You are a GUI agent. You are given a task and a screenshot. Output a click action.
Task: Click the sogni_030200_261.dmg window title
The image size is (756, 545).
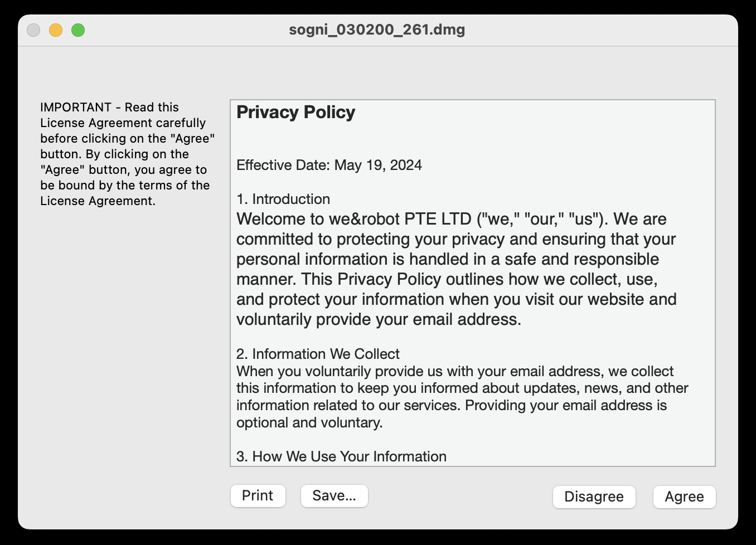click(x=377, y=30)
